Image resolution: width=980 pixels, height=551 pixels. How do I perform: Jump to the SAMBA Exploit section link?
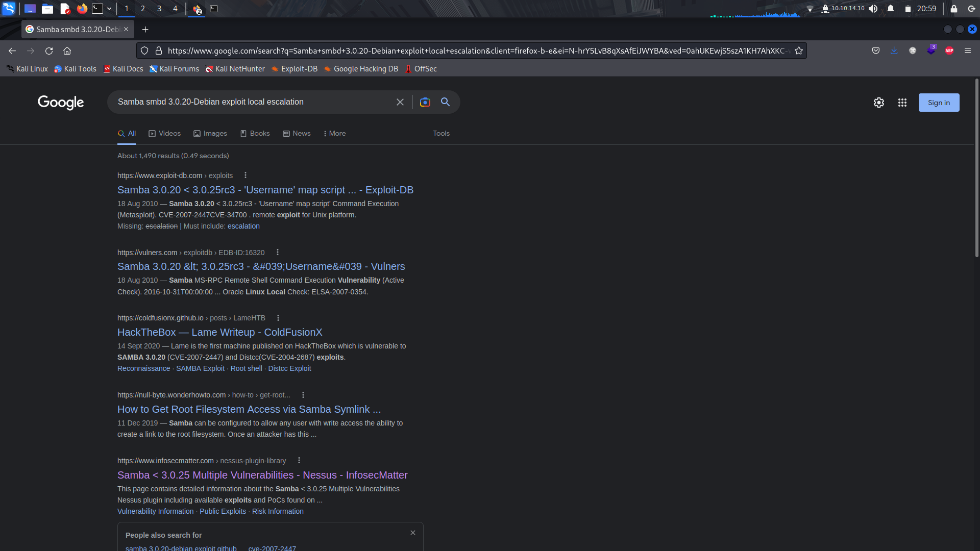pos(200,368)
